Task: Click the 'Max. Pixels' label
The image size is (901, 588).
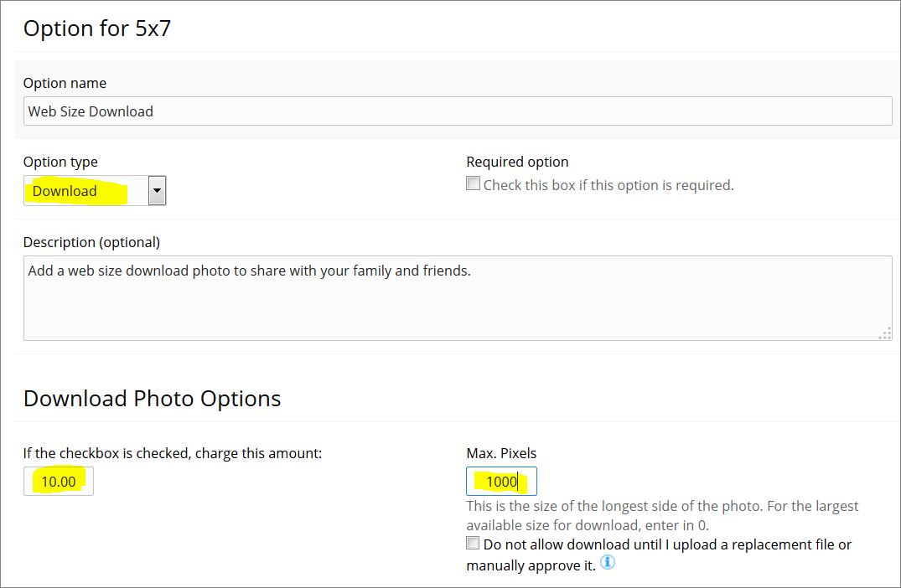Action: (x=501, y=453)
